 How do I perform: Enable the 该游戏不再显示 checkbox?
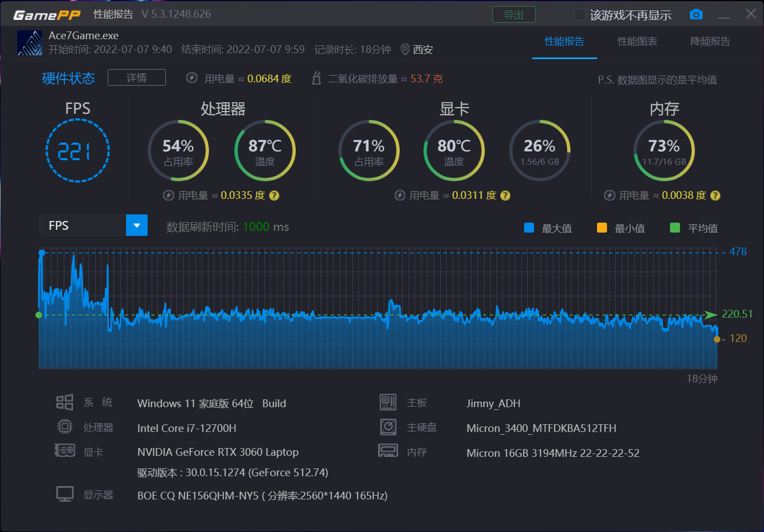tap(580, 15)
